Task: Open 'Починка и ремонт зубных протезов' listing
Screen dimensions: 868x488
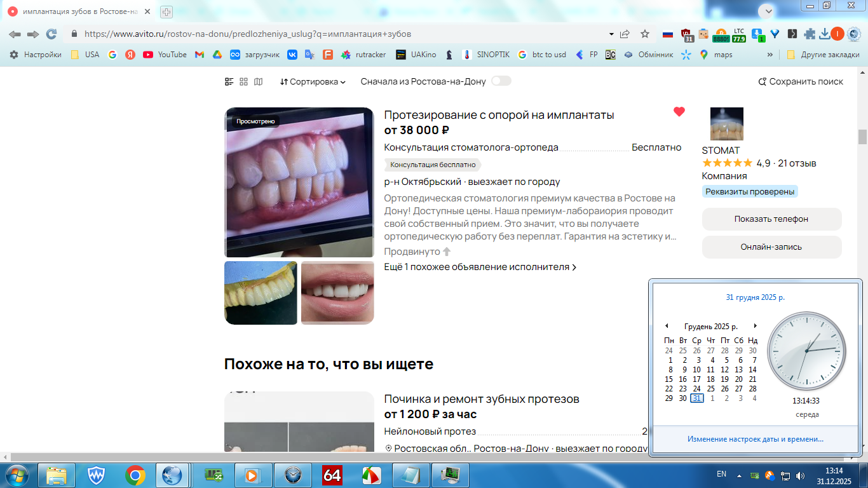Action: [482, 399]
